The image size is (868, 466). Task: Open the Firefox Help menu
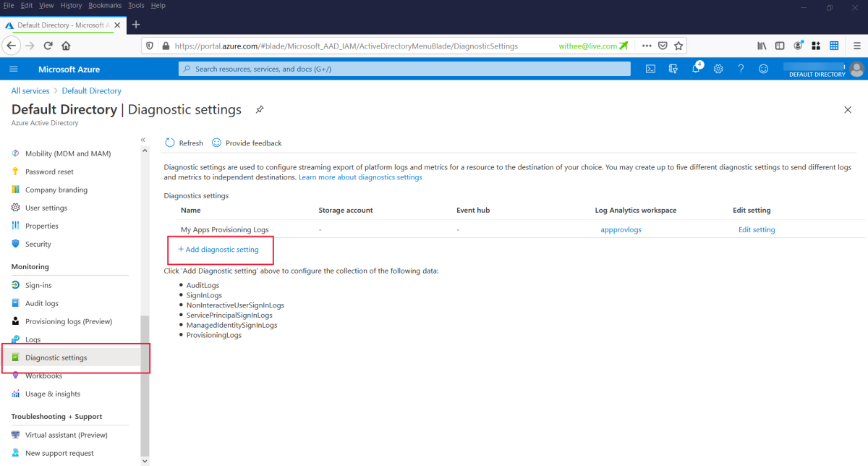click(158, 5)
